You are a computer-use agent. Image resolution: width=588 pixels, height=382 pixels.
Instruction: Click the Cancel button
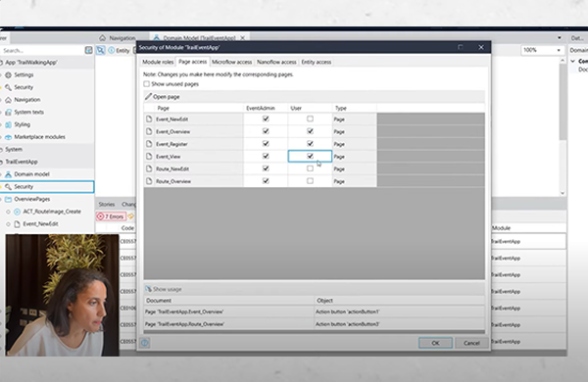[471, 343]
